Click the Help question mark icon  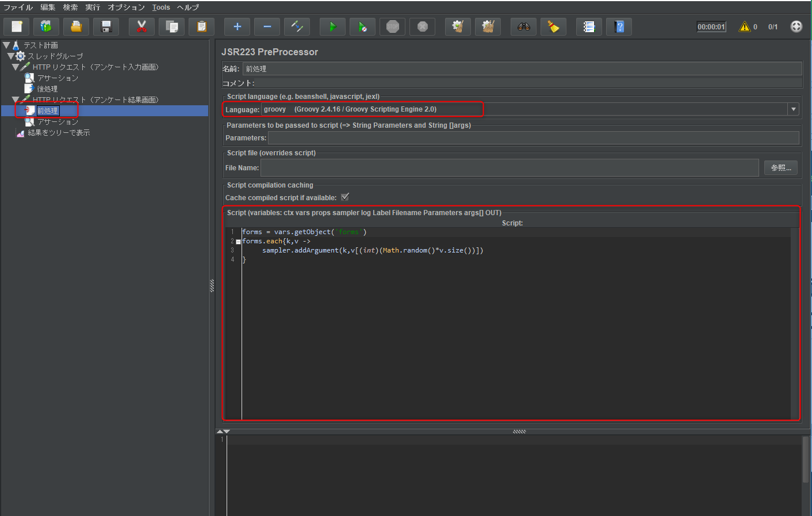click(x=619, y=26)
